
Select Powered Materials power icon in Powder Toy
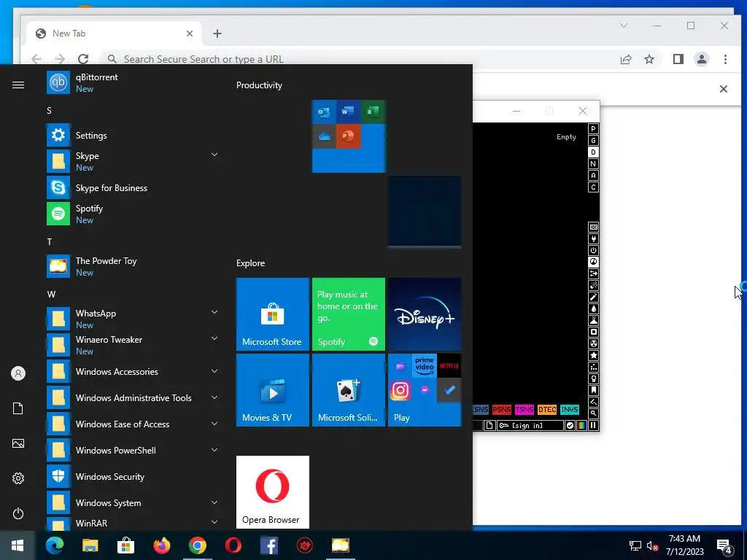tap(593, 251)
